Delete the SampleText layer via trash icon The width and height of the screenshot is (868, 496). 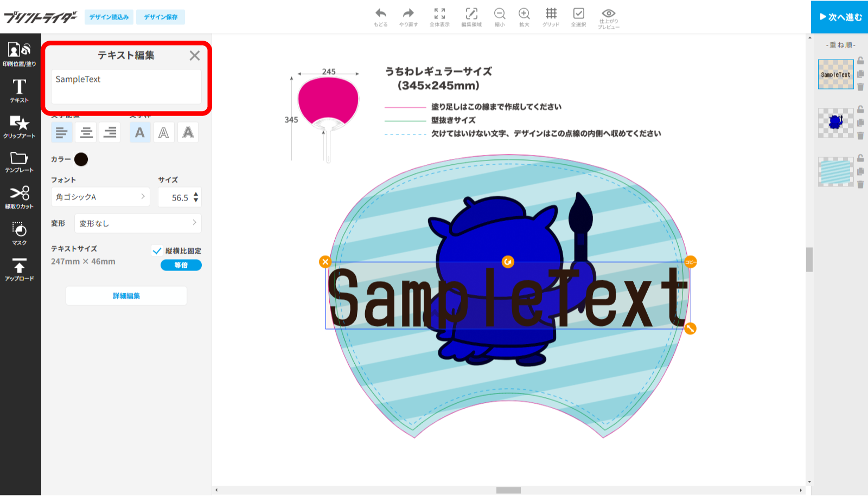(860, 87)
